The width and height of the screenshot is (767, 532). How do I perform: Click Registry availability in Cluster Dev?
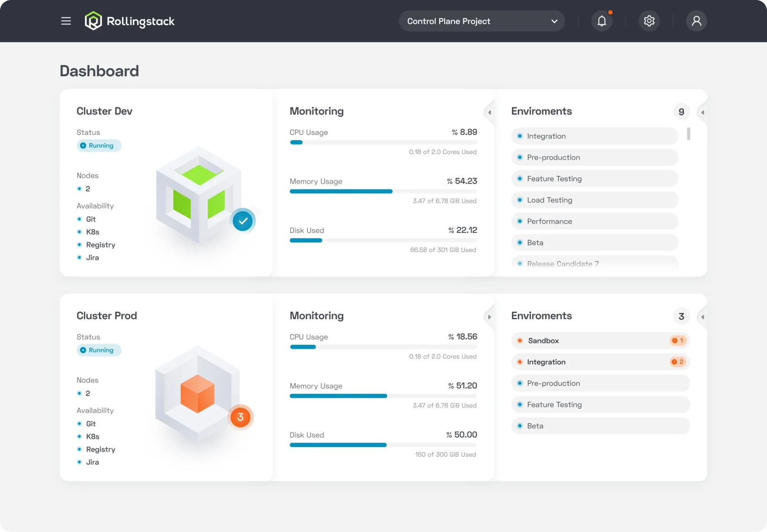[x=96, y=245]
